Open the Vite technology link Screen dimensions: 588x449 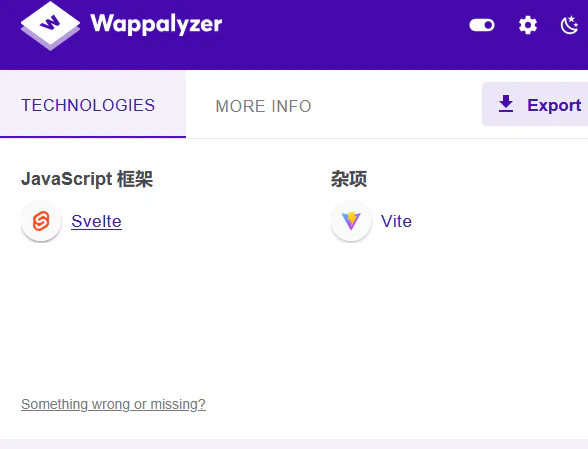coord(396,221)
